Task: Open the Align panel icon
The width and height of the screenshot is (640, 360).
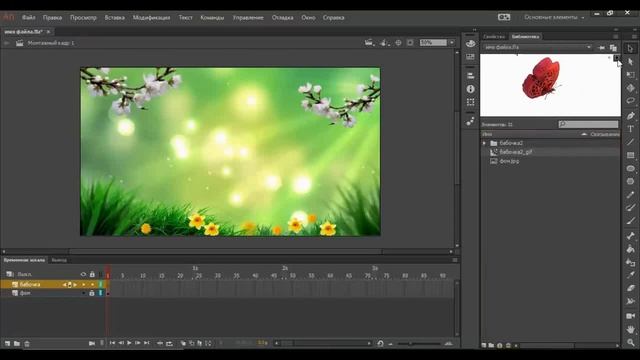Action: pos(471,76)
